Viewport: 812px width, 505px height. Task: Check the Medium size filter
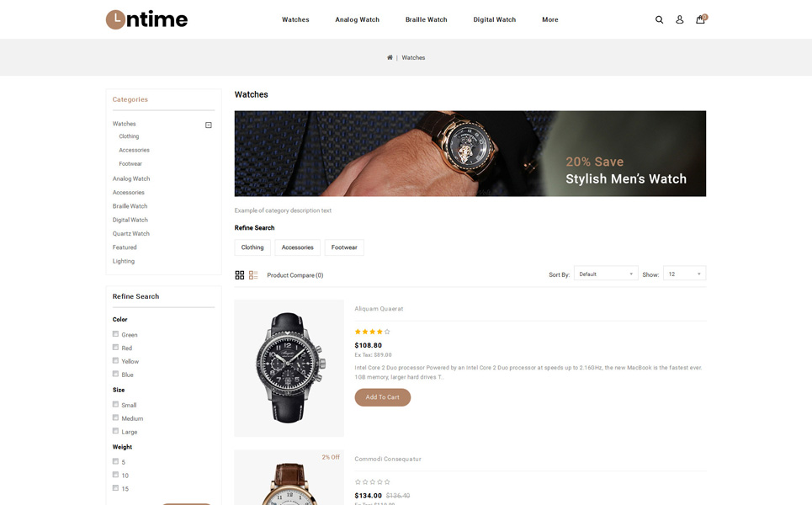(115, 417)
